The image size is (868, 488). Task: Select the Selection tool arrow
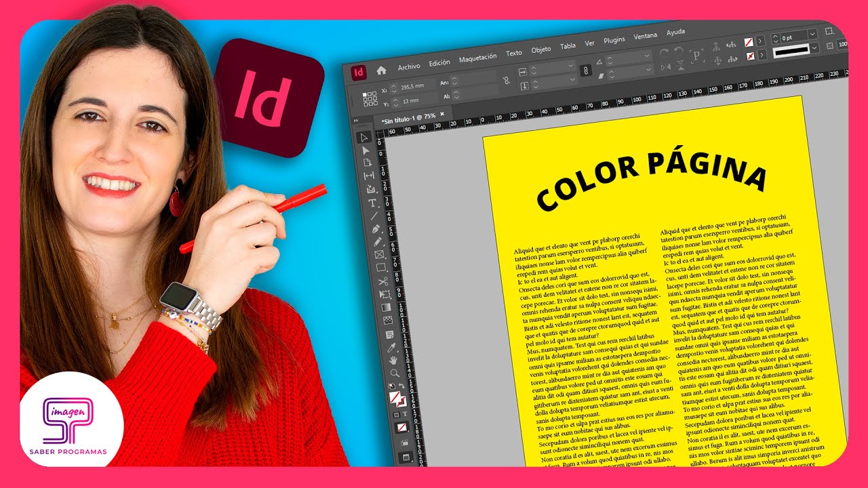[364, 138]
